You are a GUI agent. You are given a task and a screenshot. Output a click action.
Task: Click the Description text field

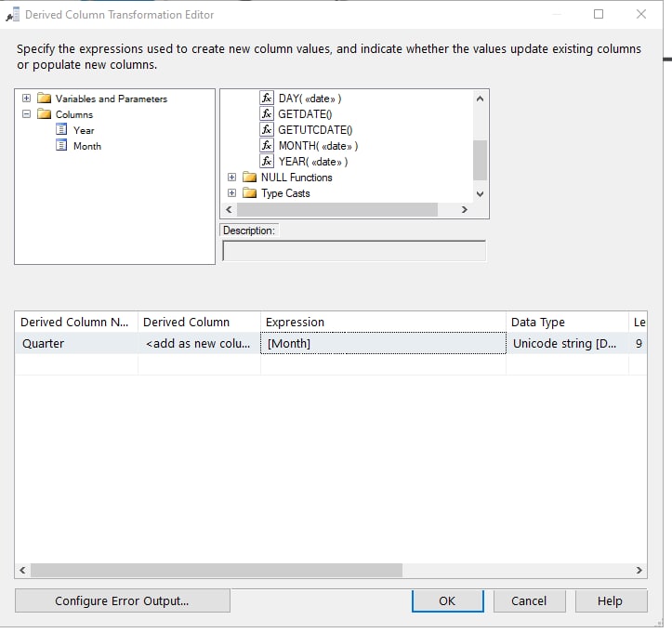point(354,251)
